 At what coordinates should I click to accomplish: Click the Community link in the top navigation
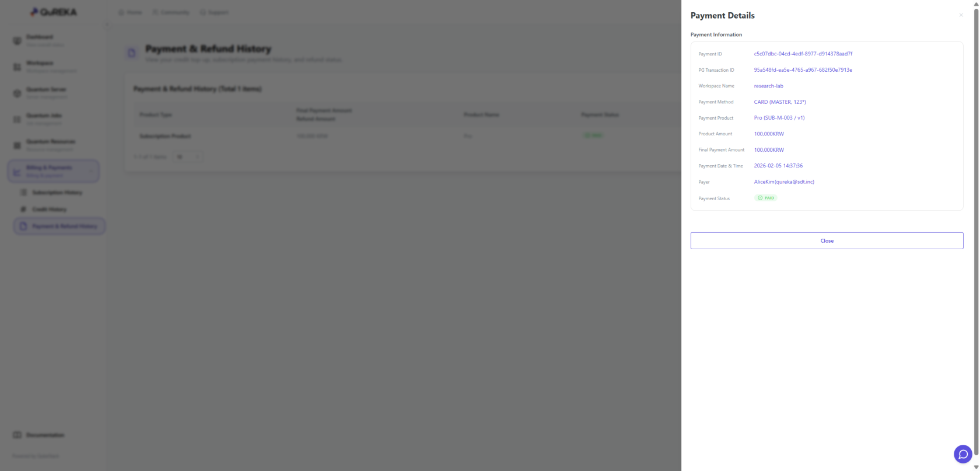pyautogui.click(x=170, y=12)
